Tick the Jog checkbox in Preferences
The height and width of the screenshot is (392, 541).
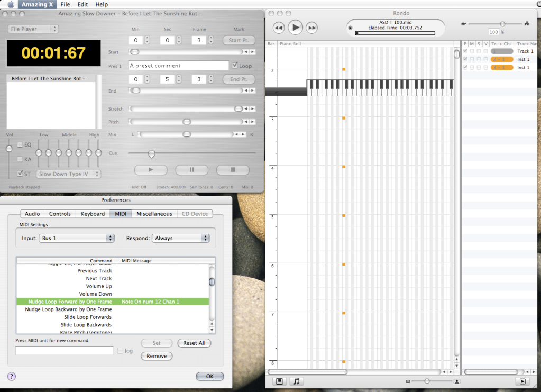click(x=120, y=351)
